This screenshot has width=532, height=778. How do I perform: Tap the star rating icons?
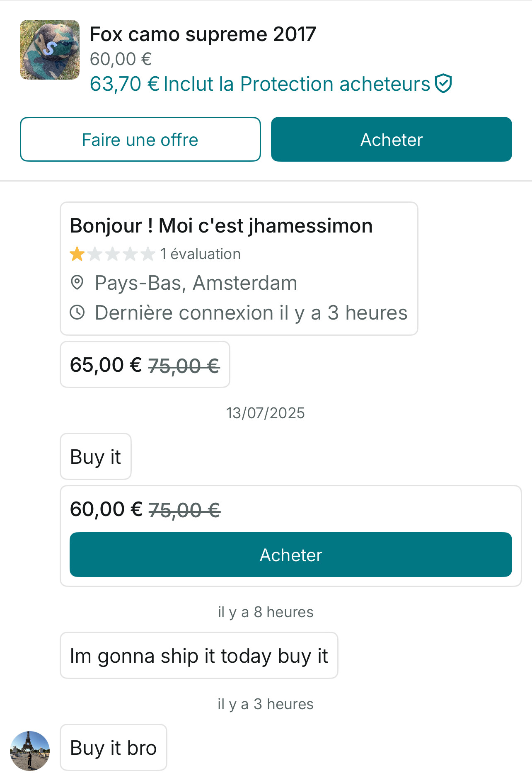(x=112, y=254)
